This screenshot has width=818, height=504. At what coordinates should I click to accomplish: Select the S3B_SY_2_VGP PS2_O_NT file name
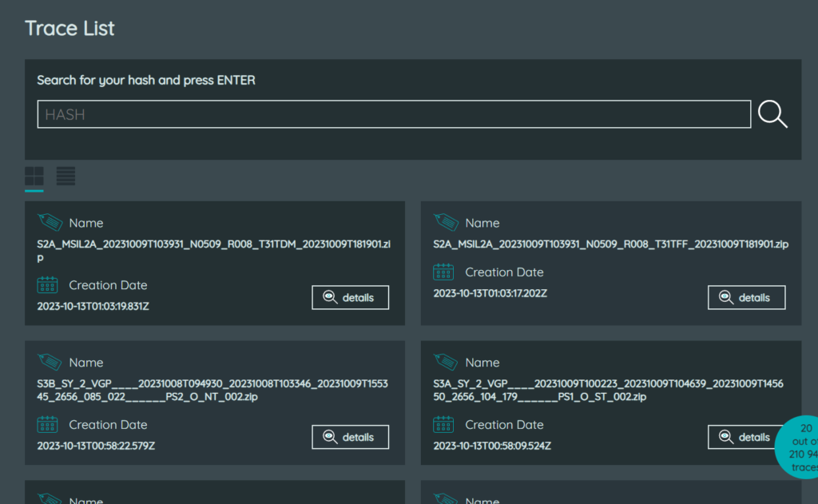[212, 390]
